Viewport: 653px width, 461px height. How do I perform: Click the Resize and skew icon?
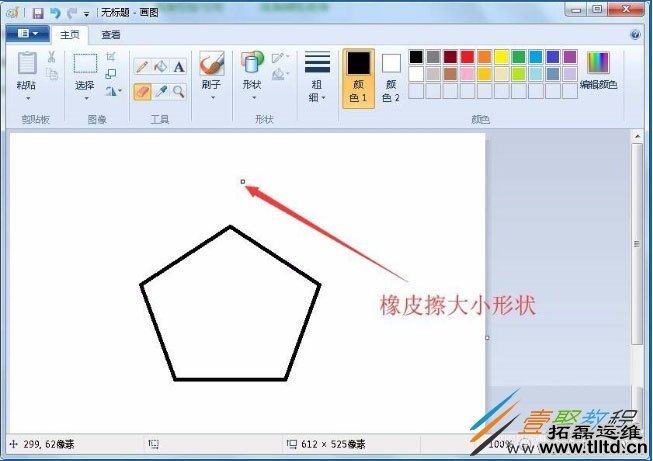111,74
